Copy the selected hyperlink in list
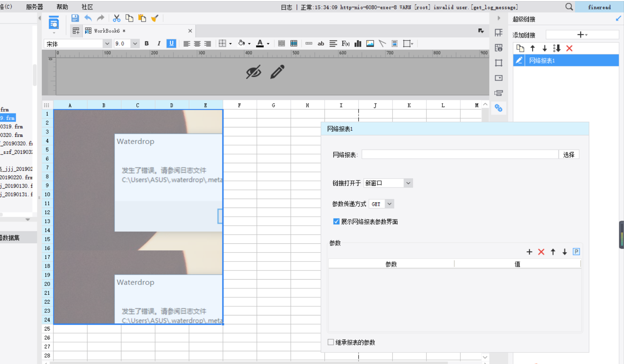The width and height of the screenshot is (624, 364). (520, 48)
